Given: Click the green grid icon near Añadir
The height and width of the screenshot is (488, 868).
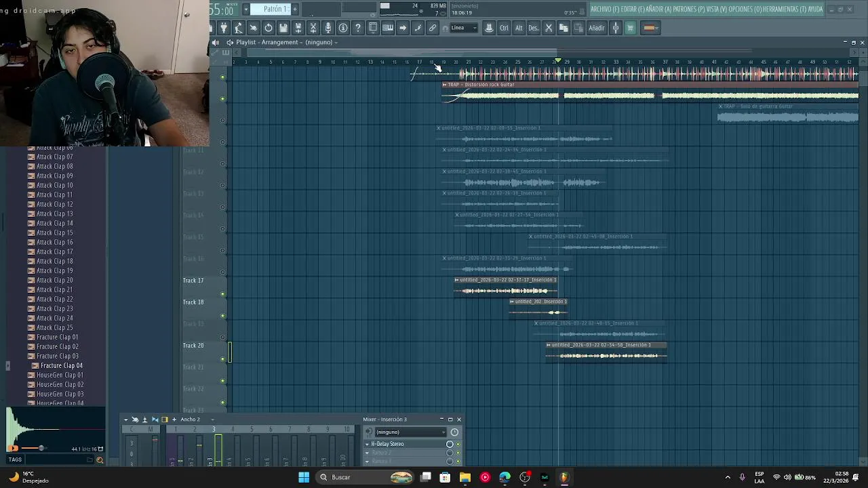Looking at the screenshot, I should (630, 28).
